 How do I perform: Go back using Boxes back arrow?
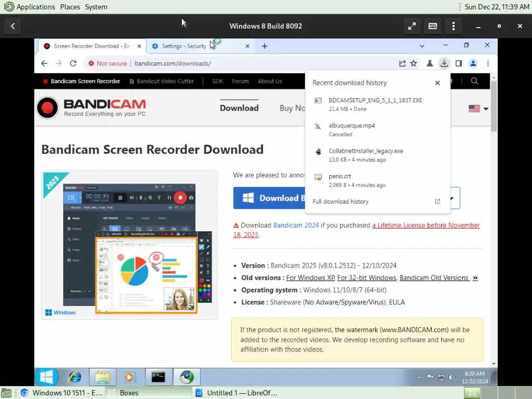coord(13,26)
